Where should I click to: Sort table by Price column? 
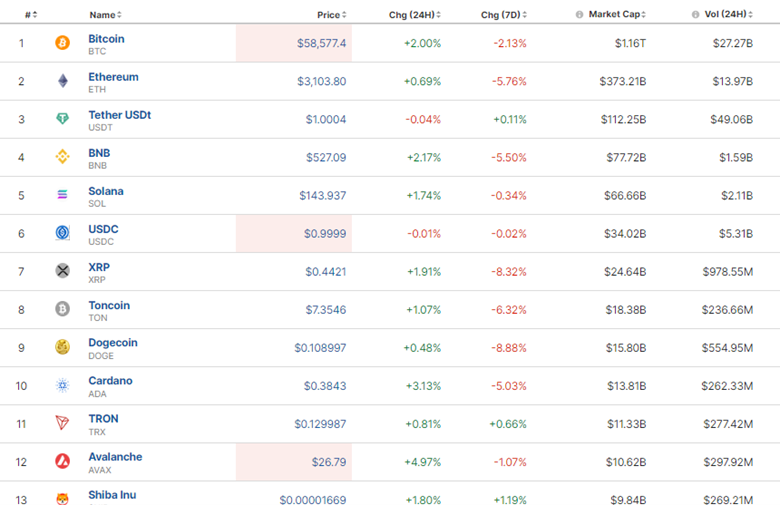(x=332, y=15)
